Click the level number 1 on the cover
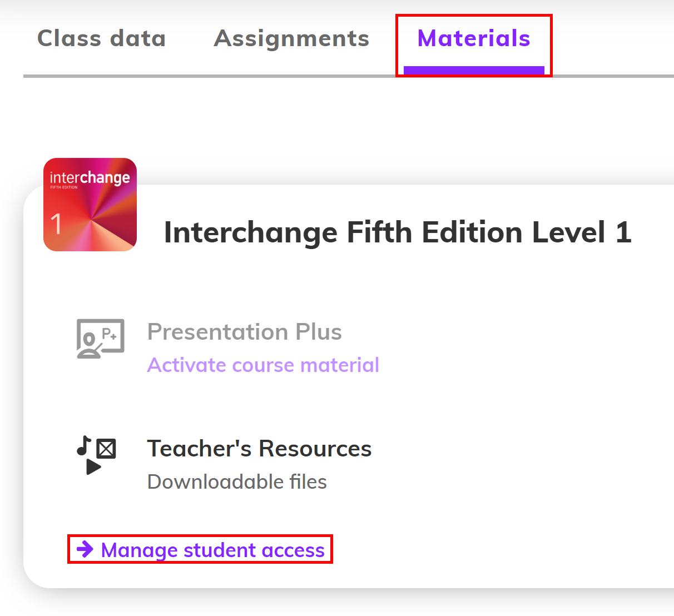Viewport: 674px width, 616px height. coord(56,225)
